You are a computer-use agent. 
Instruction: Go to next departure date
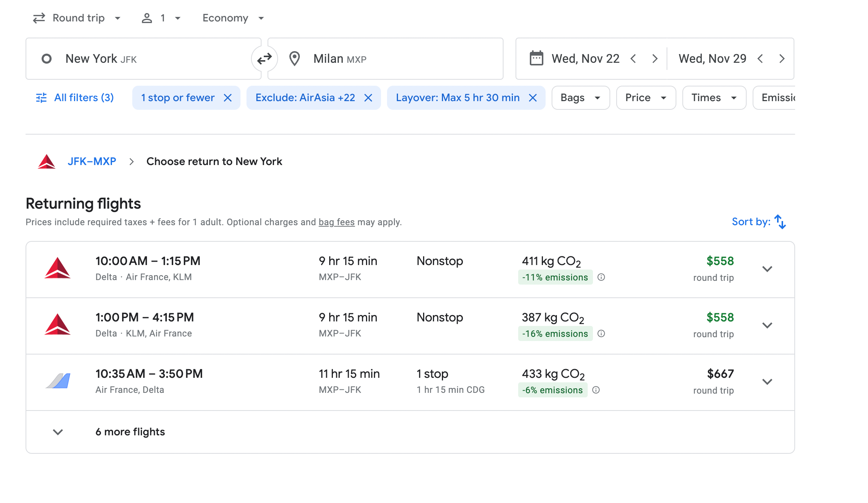click(655, 59)
